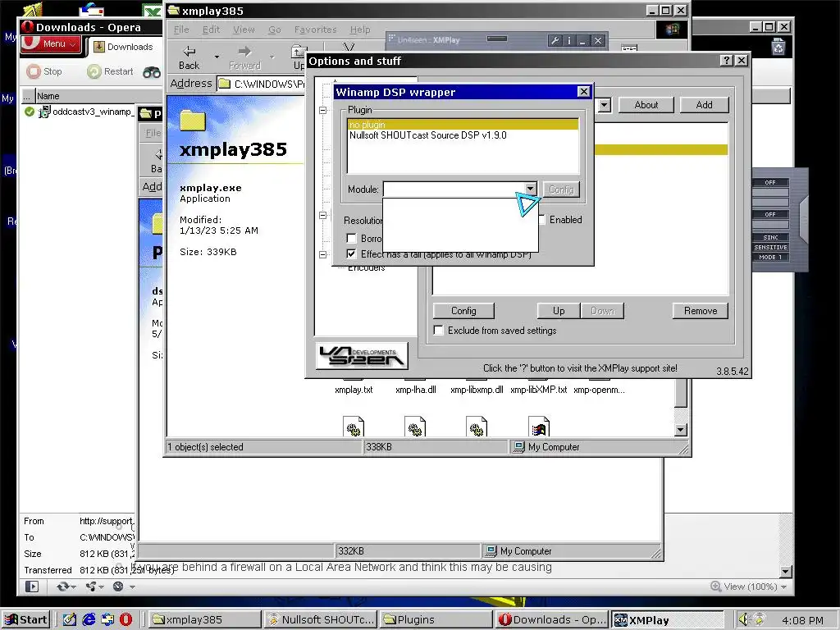Toggle the first OFF switch on XMPlay panel

pos(770,183)
